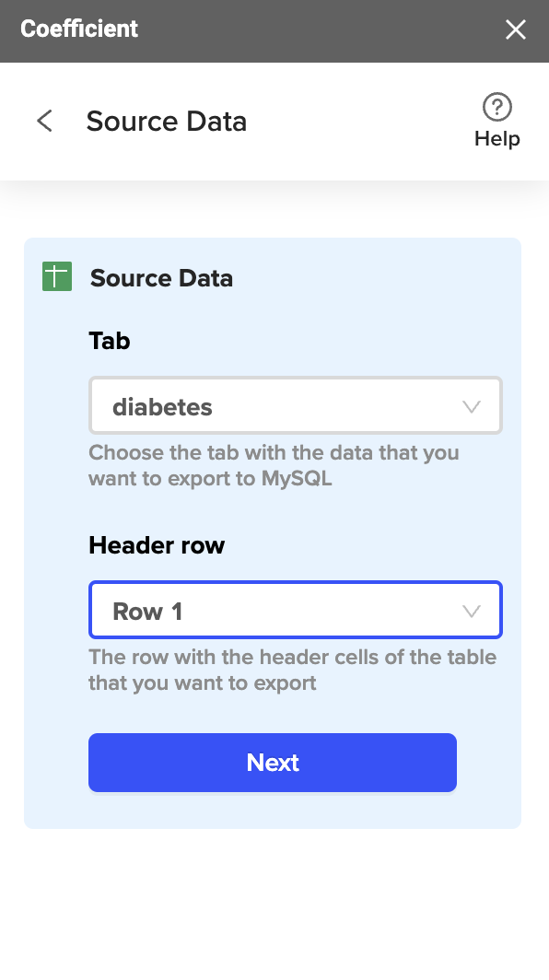Screen dimensions: 549x980
Task: Click the chevron on the Row 1 selector
Action: point(471,610)
